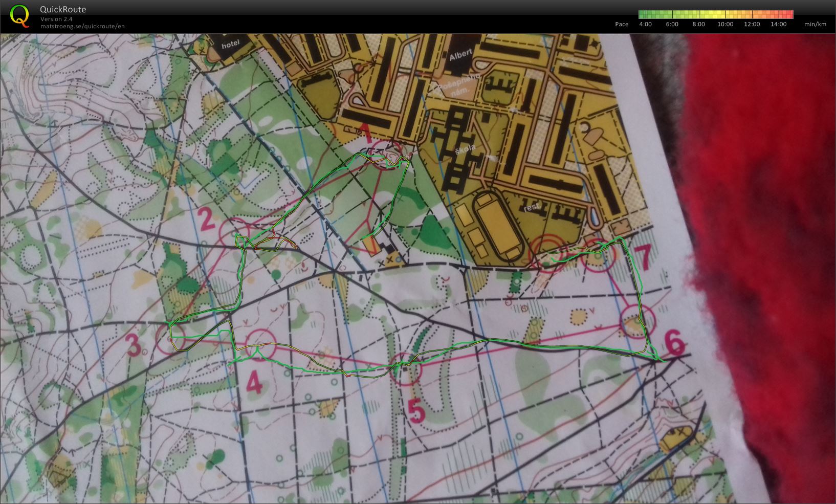Click the Version 2.4 label
Image resolution: width=836 pixels, height=504 pixels.
(56, 19)
